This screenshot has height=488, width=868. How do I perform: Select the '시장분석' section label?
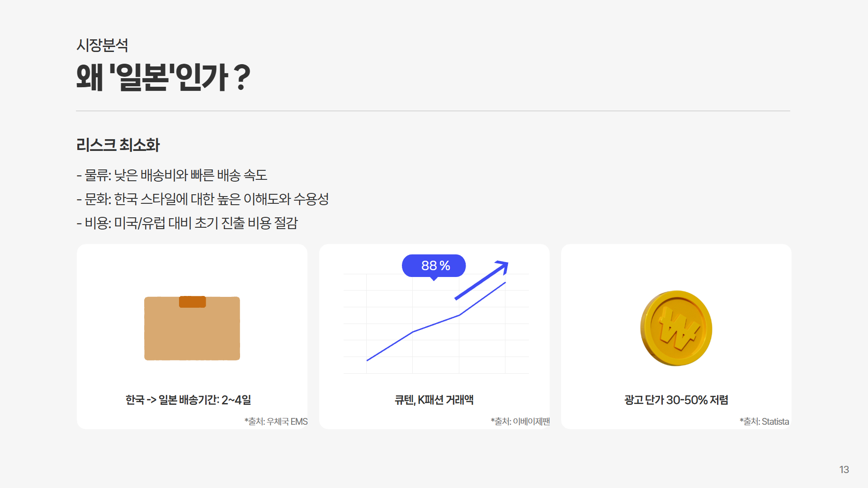[102, 45]
